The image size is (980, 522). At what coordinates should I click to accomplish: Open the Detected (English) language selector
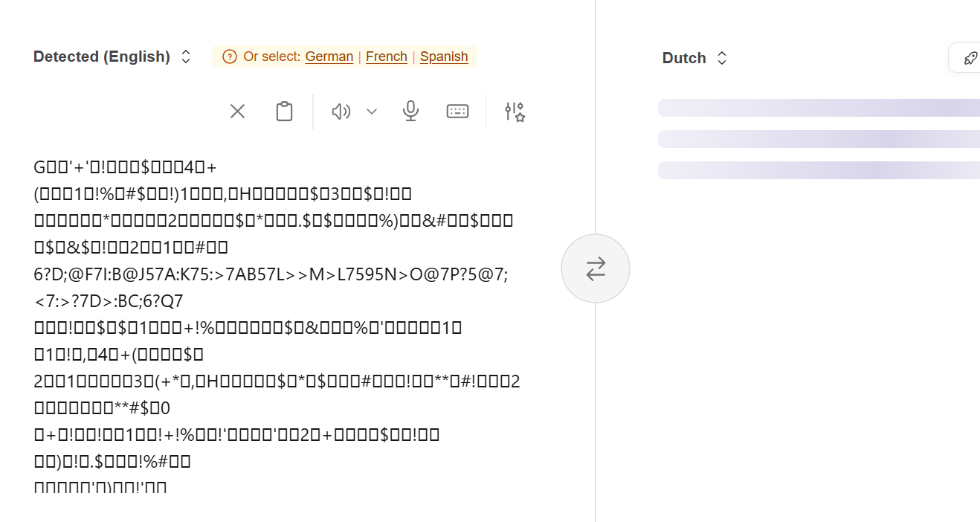click(112, 57)
